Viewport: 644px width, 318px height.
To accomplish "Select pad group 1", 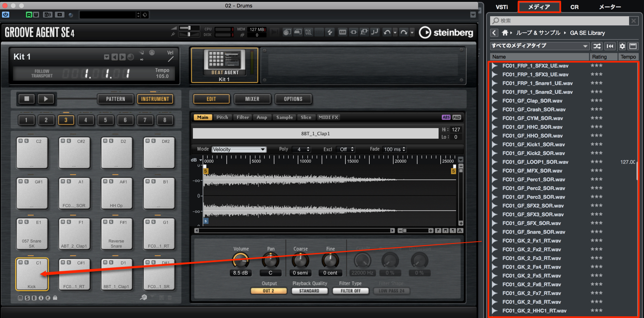I will (x=26, y=120).
